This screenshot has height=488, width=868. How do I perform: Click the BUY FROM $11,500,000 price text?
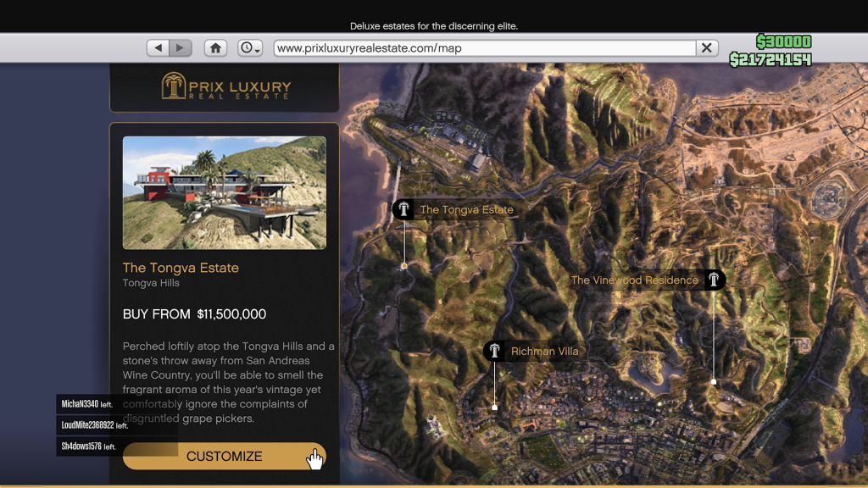pyautogui.click(x=194, y=314)
